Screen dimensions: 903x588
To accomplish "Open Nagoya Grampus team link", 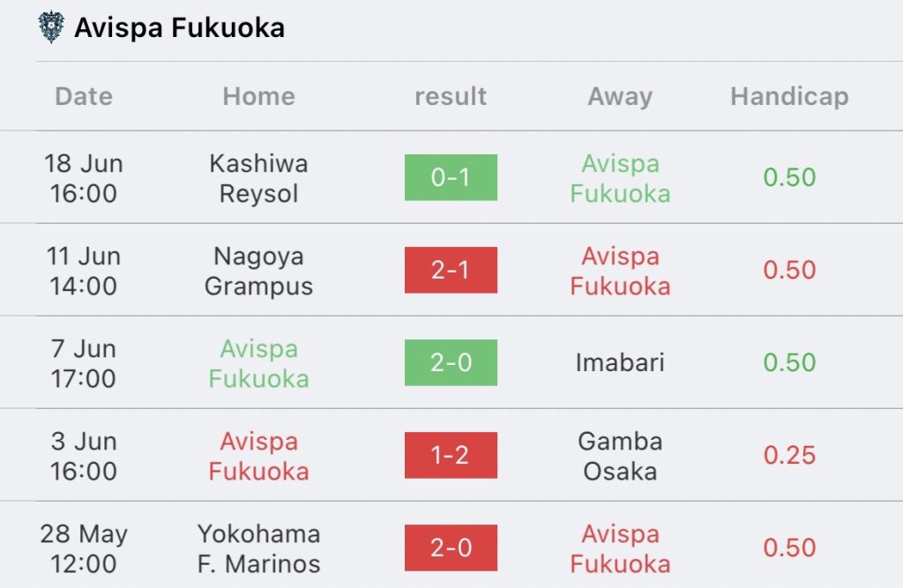I will coord(258,271).
